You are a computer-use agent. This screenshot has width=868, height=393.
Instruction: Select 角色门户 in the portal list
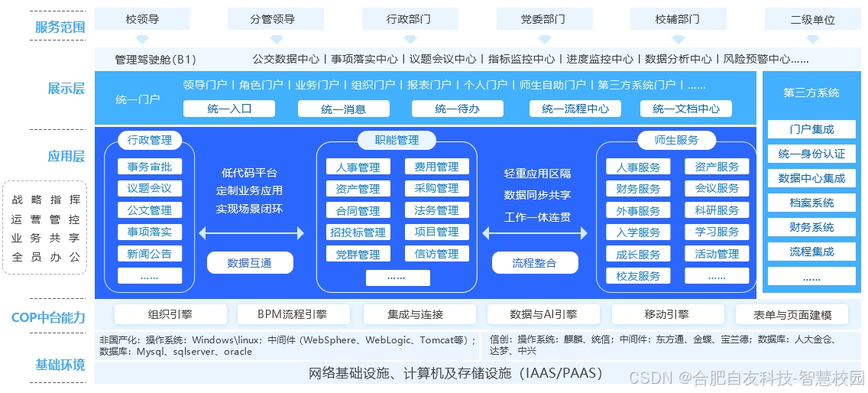tap(261, 85)
